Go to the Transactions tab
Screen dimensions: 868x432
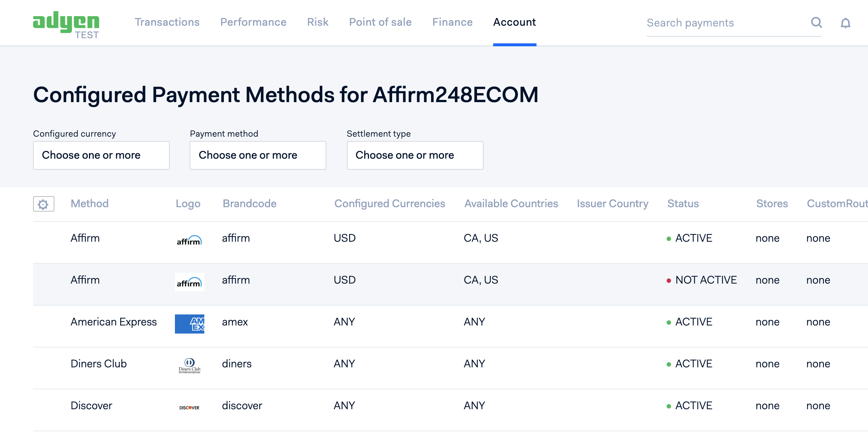[x=167, y=22]
